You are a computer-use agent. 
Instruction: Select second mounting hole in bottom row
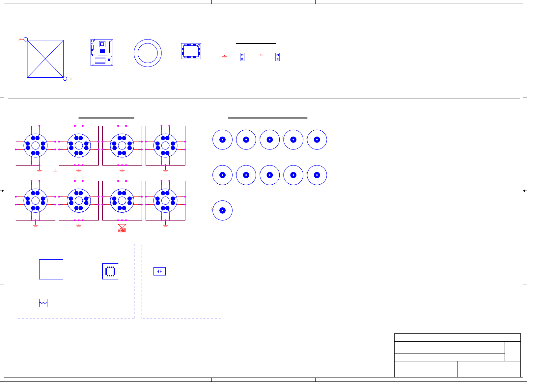click(x=79, y=200)
